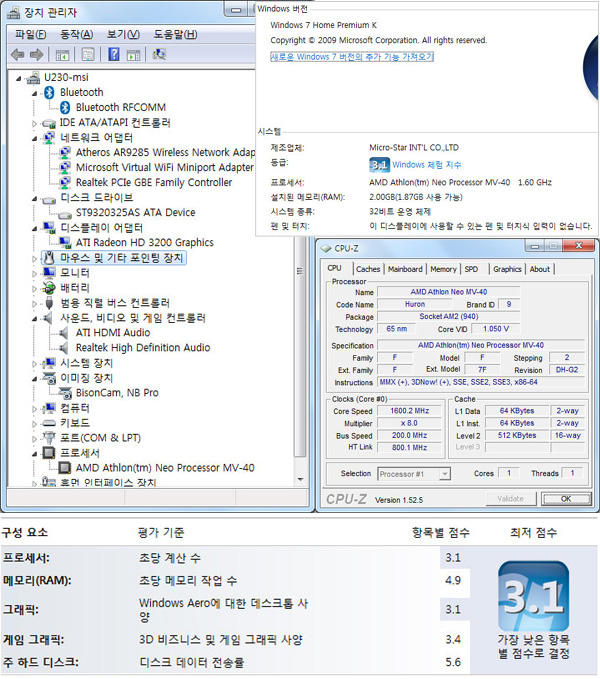Click the 게임 그래픽 3.4 score value

[x=453, y=640]
